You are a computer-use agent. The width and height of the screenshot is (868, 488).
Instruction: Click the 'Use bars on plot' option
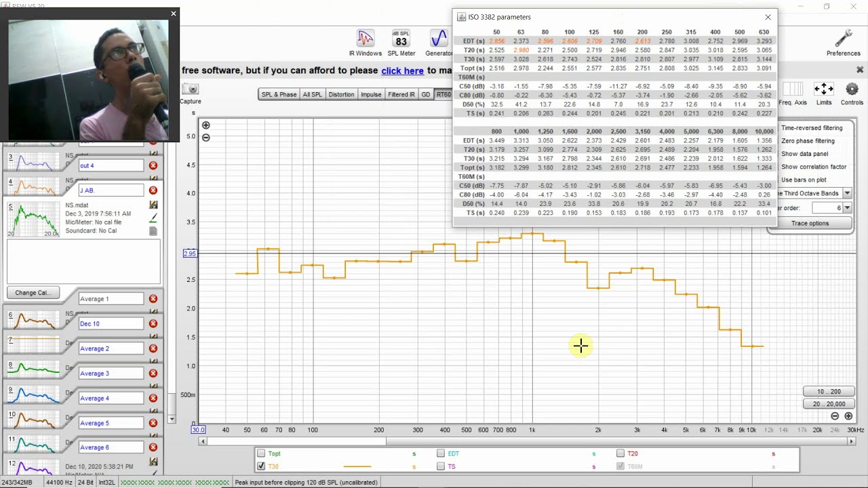[x=804, y=180]
